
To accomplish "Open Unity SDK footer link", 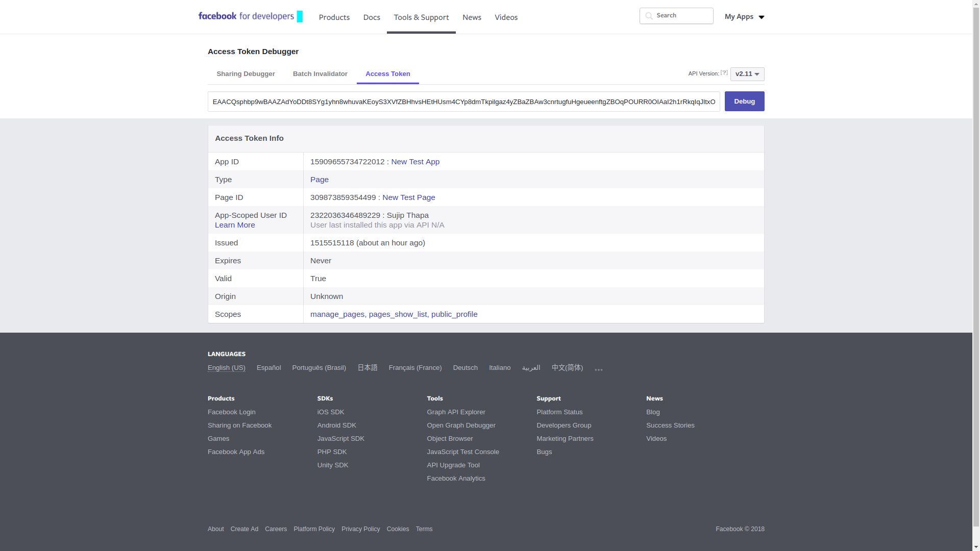I will (x=333, y=465).
